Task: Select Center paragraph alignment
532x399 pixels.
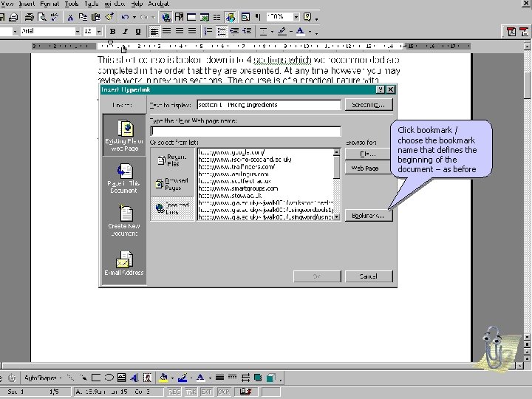Action: pos(166,31)
